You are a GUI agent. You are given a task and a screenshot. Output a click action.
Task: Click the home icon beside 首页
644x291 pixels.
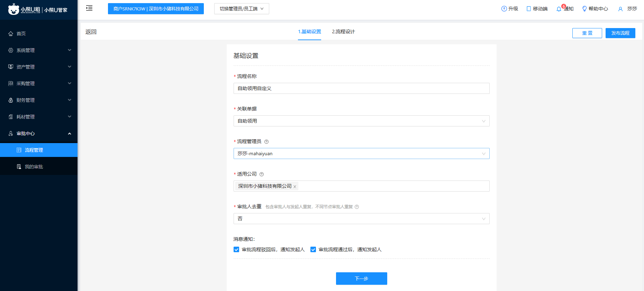(x=11, y=34)
